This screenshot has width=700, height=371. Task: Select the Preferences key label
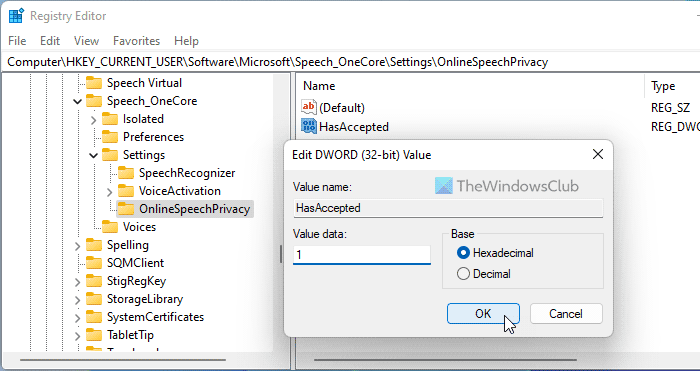click(x=153, y=137)
